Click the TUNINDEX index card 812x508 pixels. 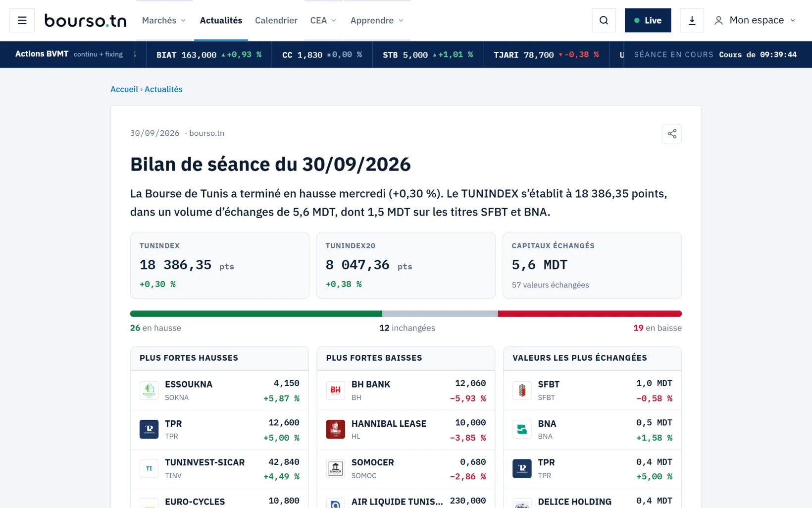[x=220, y=265]
